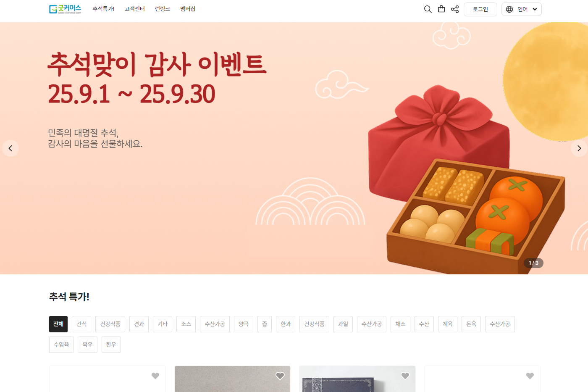The height and width of the screenshot is (392, 588).
Task: Click the Good Commerce logo
Action: coord(65,9)
